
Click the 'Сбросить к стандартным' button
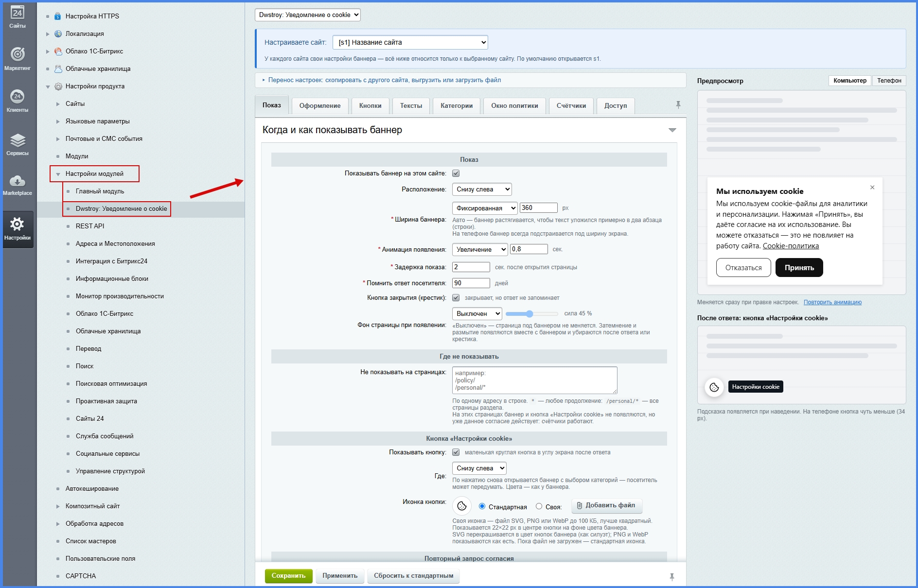click(414, 576)
